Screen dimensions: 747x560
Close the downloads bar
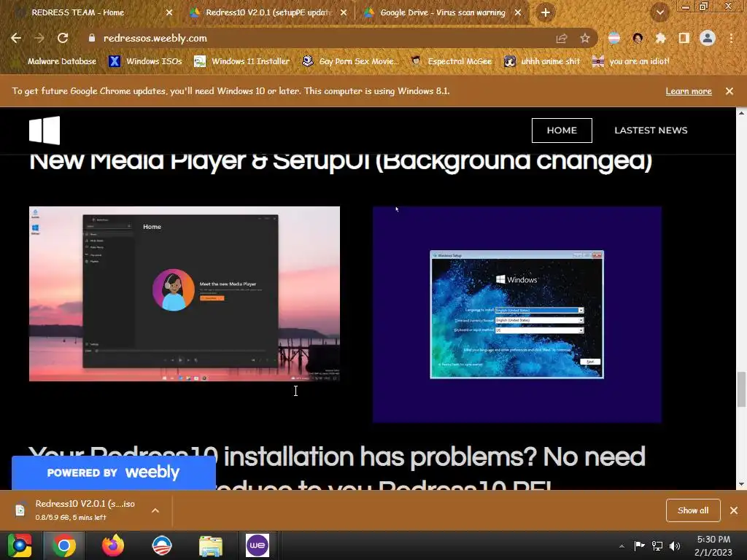[734, 510]
